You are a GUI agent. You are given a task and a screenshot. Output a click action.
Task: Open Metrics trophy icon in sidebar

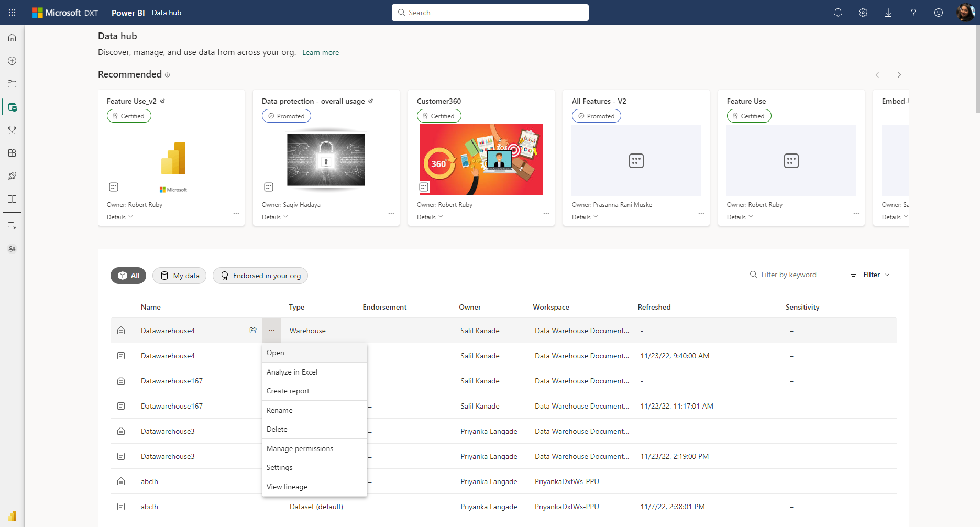12,130
